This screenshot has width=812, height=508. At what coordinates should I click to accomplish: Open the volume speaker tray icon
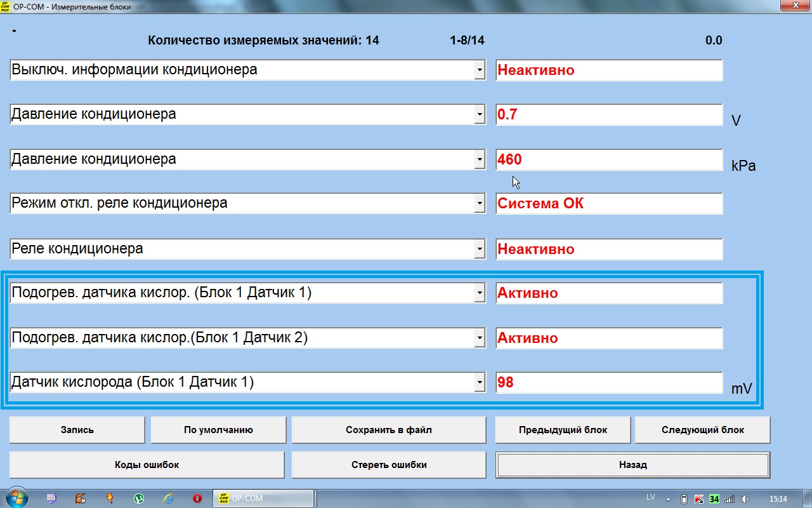[x=745, y=498]
